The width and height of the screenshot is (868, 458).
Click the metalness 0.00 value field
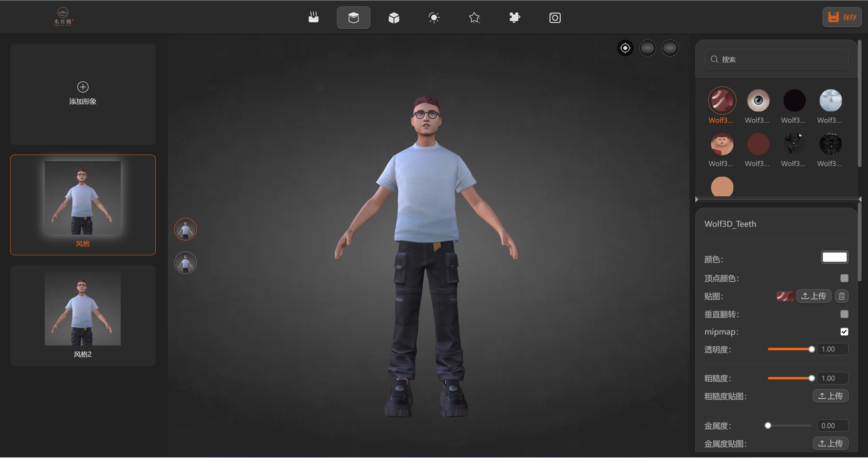[833, 426]
